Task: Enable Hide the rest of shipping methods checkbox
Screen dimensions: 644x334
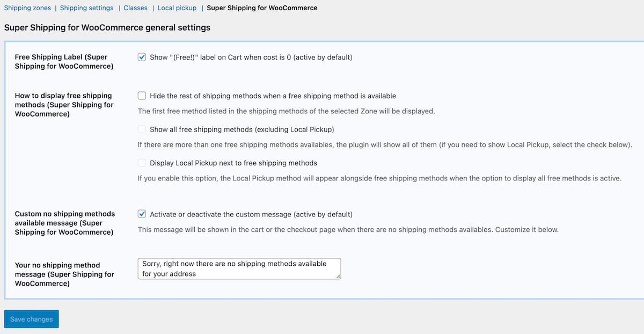Action: pos(142,96)
